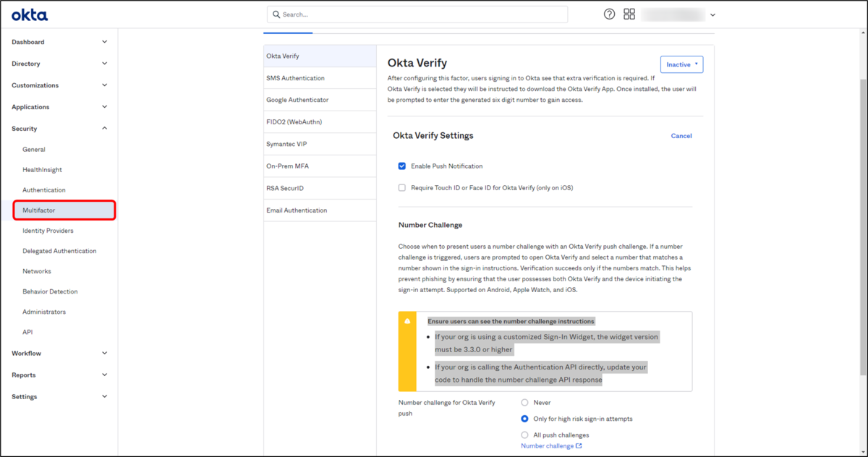Select RSA SecurID factor
Image resolution: width=868 pixels, height=457 pixels.
point(320,188)
